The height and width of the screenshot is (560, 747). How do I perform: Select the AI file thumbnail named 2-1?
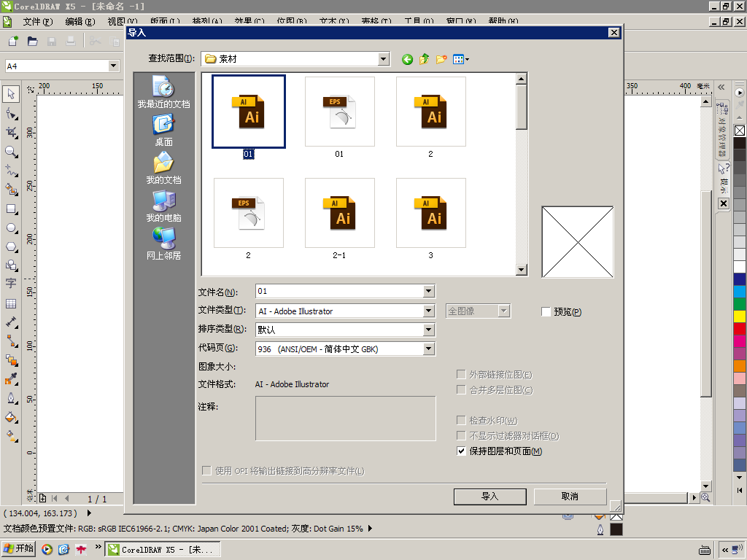(x=340, y=213)
